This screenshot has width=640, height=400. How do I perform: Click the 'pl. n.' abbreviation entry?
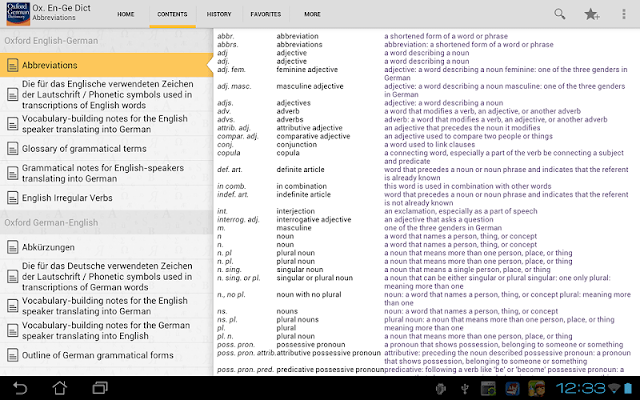tap(226, 336)
